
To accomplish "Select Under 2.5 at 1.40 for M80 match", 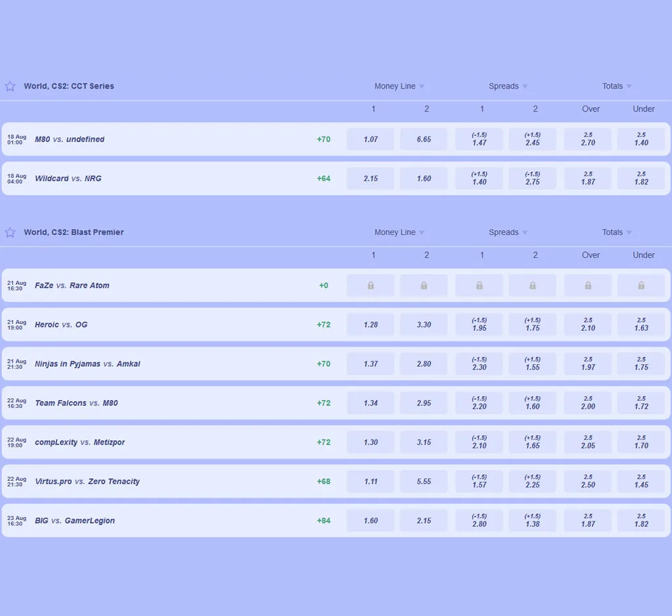I will [641, 139].
